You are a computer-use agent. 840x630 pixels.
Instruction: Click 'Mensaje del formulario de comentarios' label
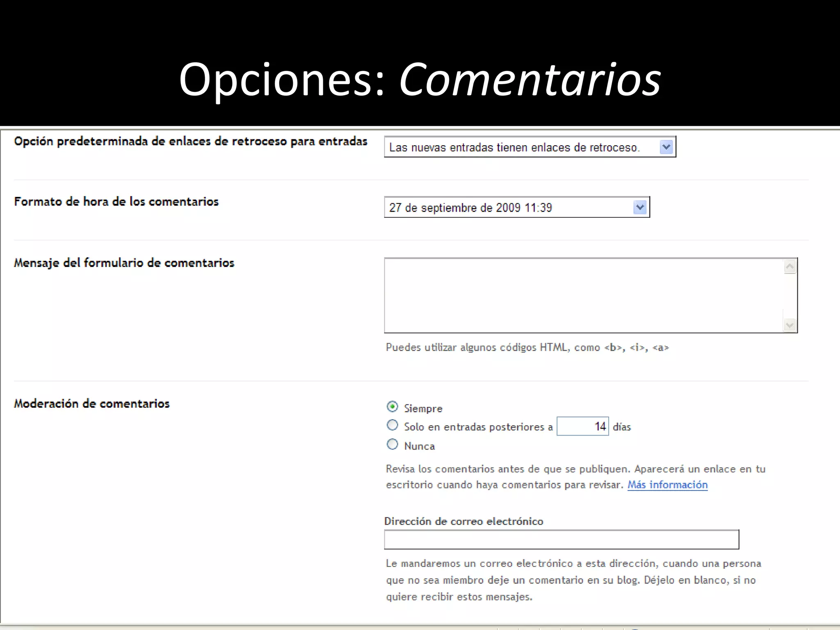[124, 263]
